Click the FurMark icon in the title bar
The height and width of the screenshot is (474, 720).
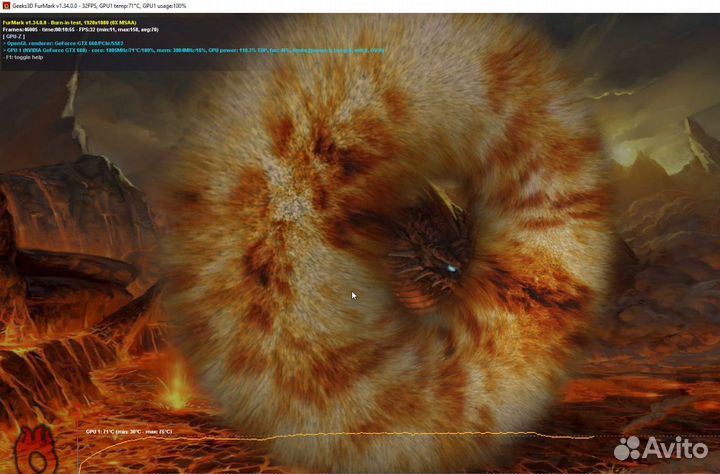(x=5, y=5)
